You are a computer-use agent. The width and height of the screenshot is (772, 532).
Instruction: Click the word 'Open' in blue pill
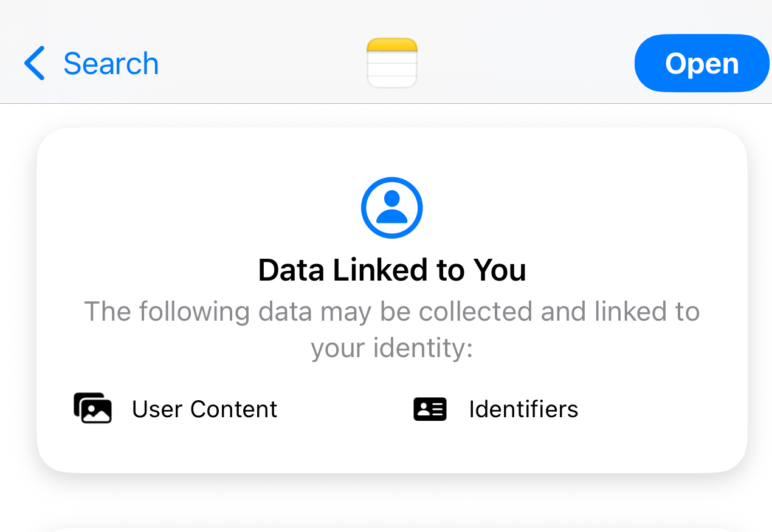pyautogui.click(x=702, y=63)
